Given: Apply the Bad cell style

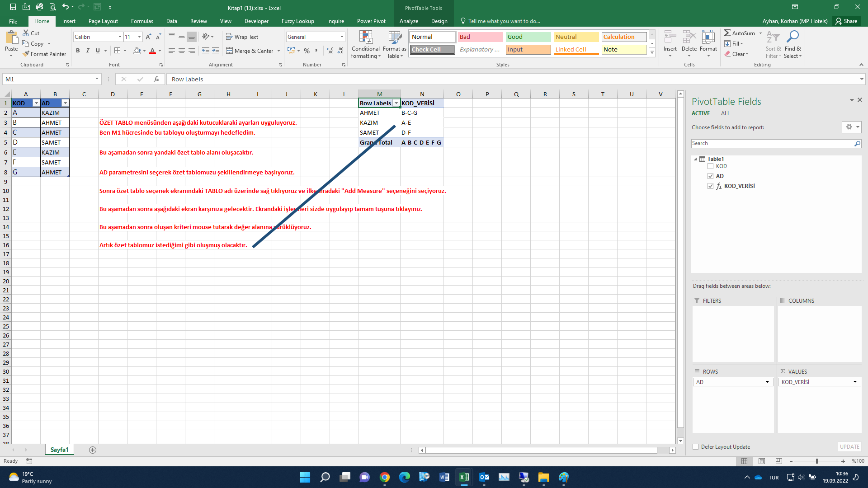Looking at the screenshot, I should [x=480, y=37].
